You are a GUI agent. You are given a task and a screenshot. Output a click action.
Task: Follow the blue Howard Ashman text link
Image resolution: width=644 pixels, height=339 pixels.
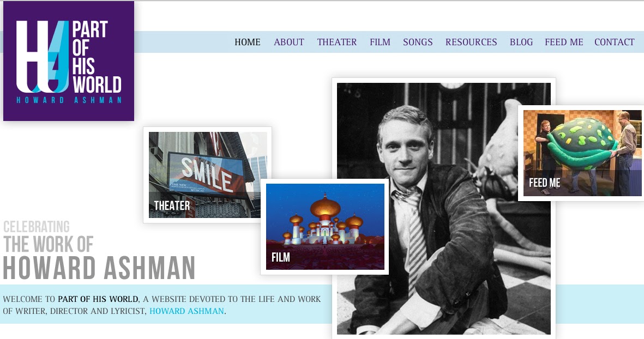coord(187,311)
